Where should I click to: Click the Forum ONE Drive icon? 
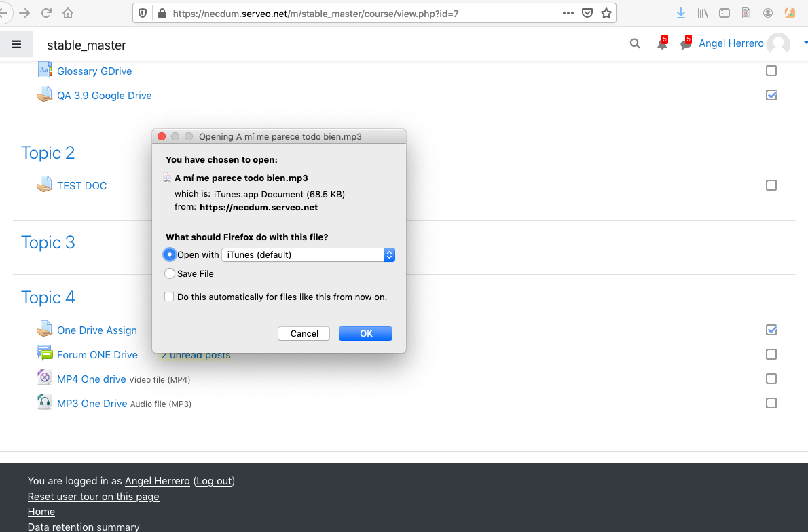(x=45, y=354)
